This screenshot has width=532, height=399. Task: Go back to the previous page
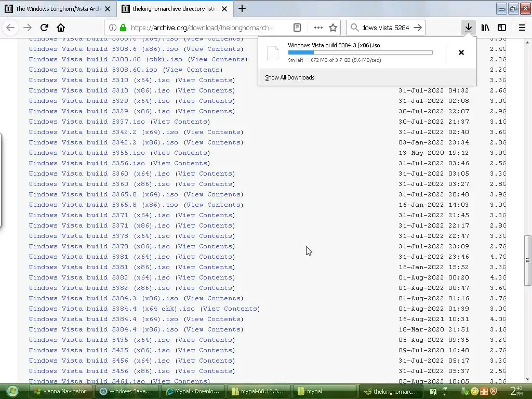click(10, 28)
